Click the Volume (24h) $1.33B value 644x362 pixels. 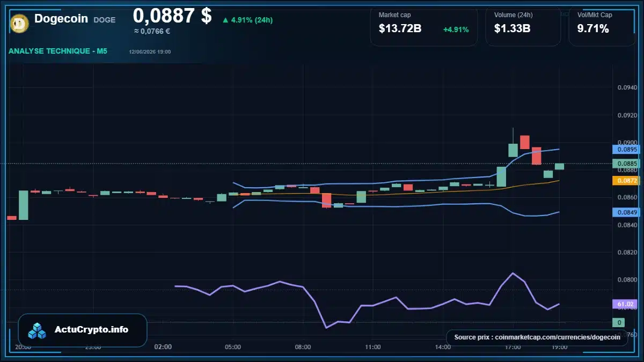coord(512,29)
